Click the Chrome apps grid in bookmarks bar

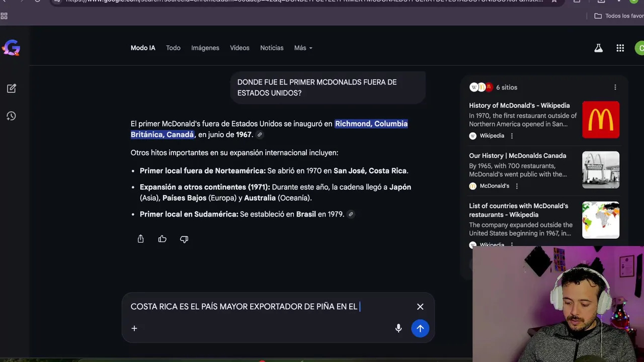point(4,16)
